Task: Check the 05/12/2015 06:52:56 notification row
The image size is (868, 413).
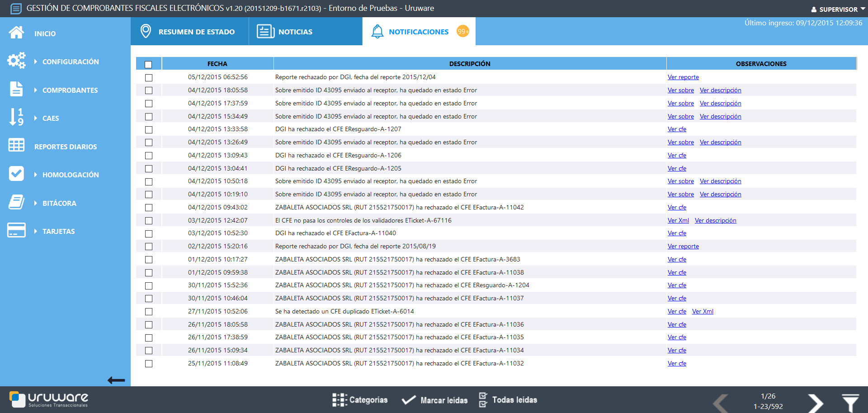Action: tap(149, 78)
